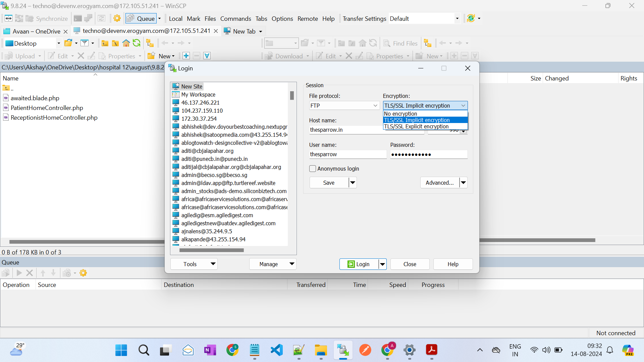Select awaited.blade.php file icon
The width and height of the screenshot is (644, 362).
point(6,98)
